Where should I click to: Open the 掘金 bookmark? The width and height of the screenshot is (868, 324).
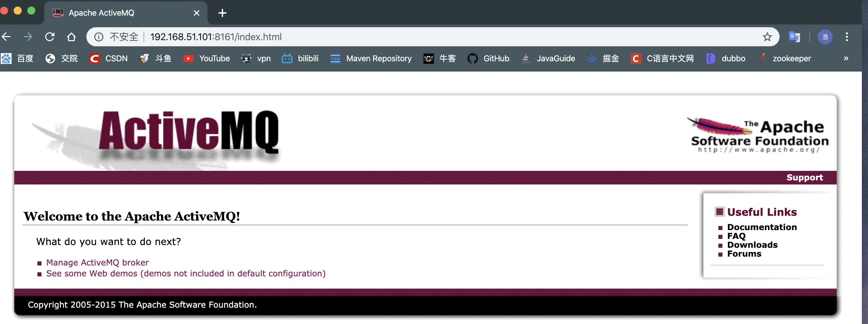(x=603, y=59)
